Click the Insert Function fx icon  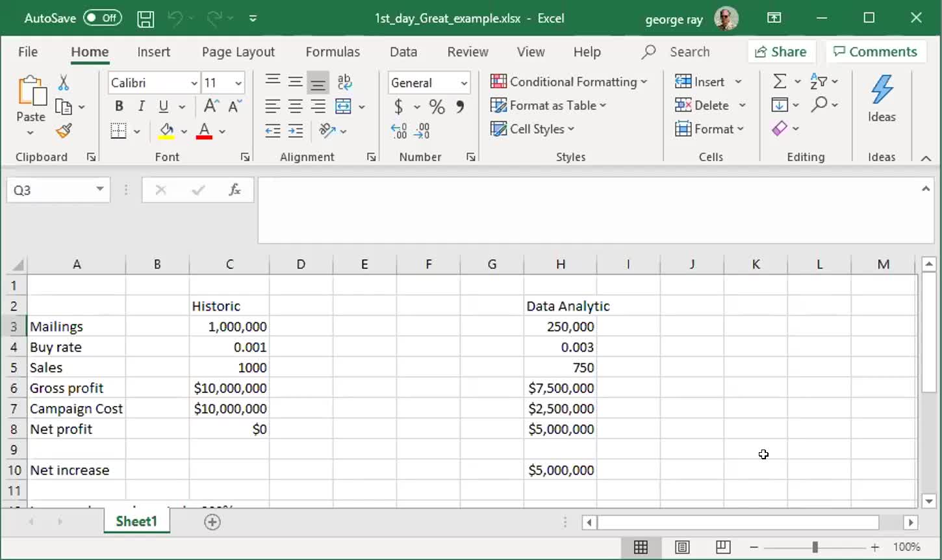point(235,190)
